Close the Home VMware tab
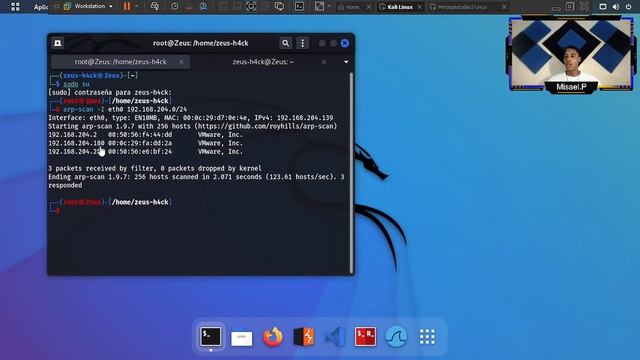The height and width of the screenshot is (360, 640). tap(369, 7)
